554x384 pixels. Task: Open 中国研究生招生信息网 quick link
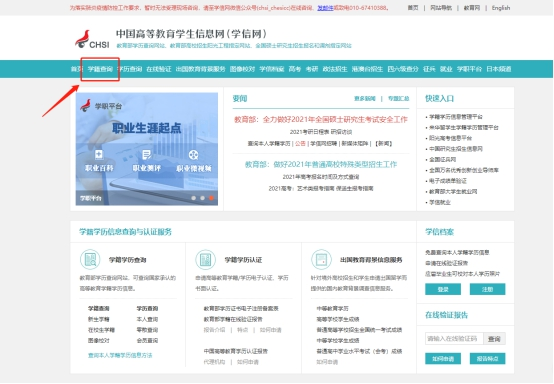click(x=456, y=149)
